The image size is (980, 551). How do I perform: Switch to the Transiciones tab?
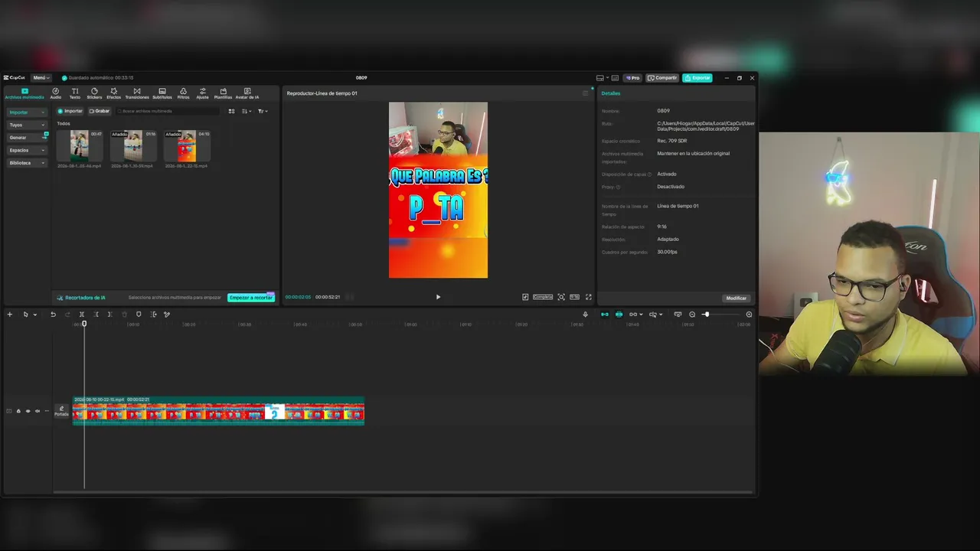click(x=137, y=93)
